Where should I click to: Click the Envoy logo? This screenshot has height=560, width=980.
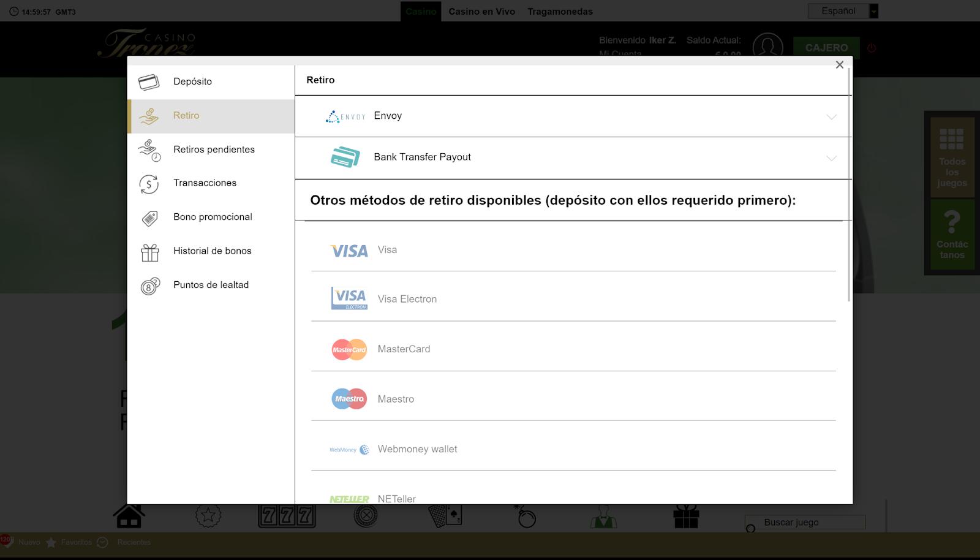(x=345, y=116)
